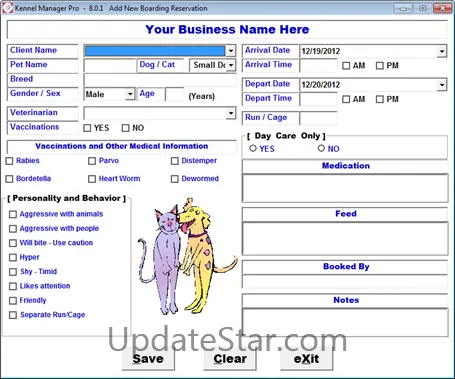Click the 'Vaccinations and Other Medical Information' heading
455x379 pixels.
tap(122, 146)
